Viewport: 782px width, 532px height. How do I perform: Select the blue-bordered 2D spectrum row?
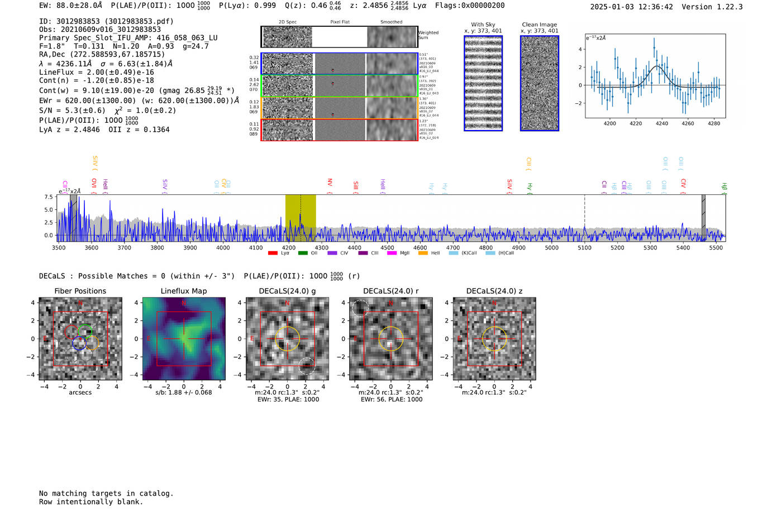pyautogui.click(x=339, y=64)
